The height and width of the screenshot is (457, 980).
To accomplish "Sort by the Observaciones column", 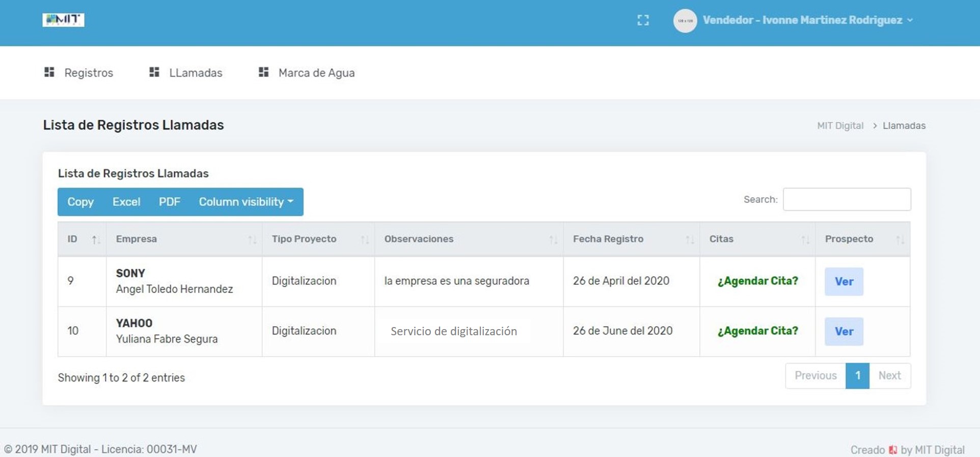I will pos(469,239).
